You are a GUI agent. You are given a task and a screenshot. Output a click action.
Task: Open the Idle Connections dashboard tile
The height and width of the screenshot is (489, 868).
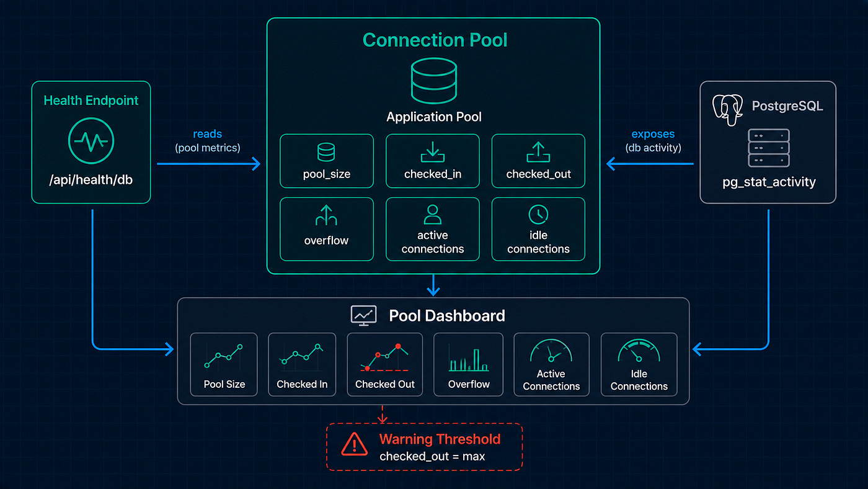(x=639, y=364)
